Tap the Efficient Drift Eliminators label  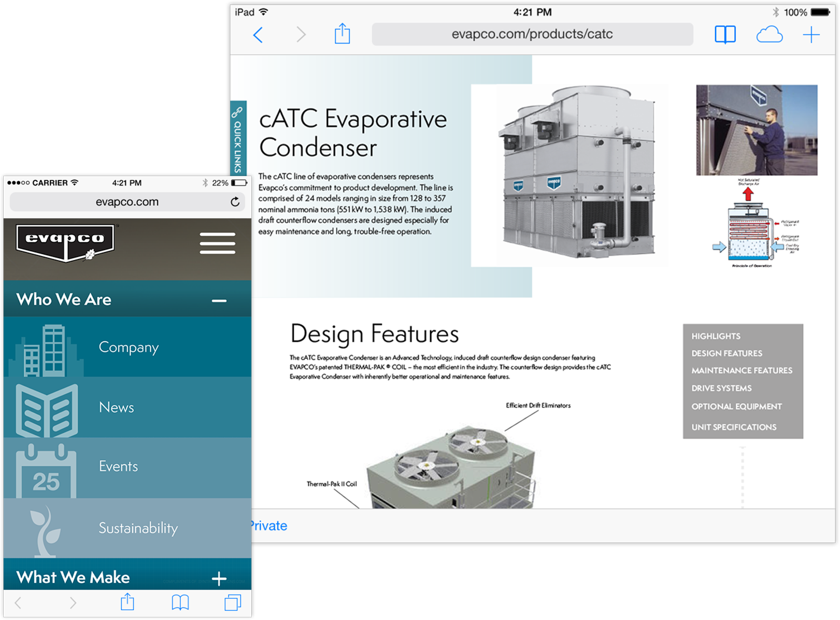[x=538, y=406]
